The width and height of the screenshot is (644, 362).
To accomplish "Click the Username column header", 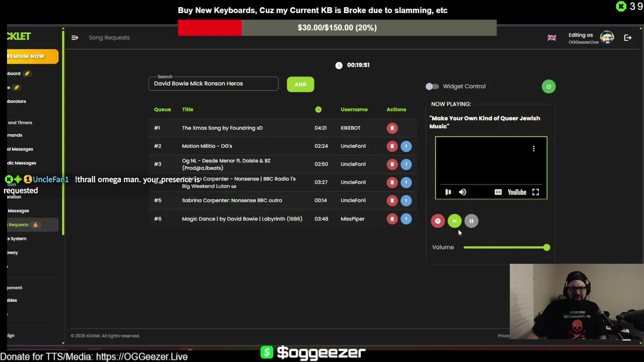I will click(354, 110).
